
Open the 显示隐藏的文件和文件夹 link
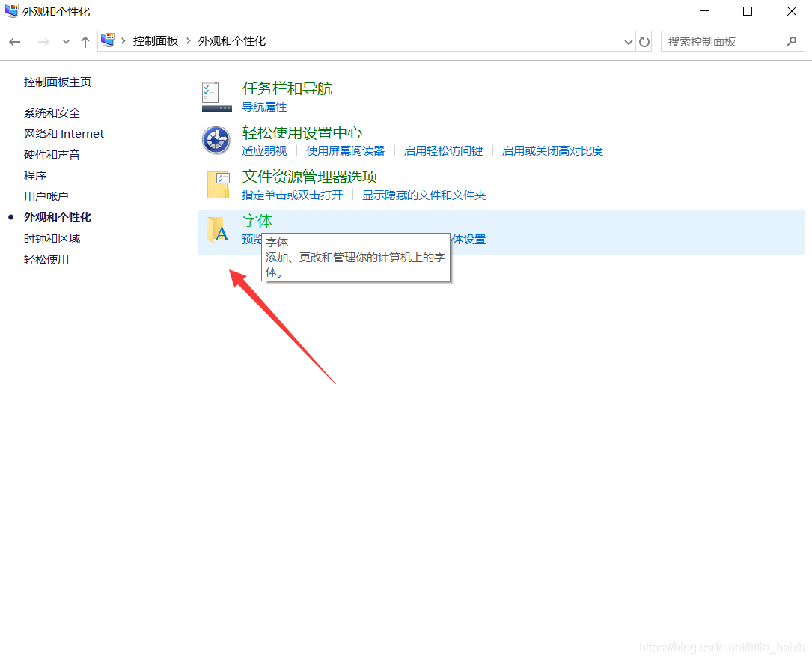coord(424,195)
